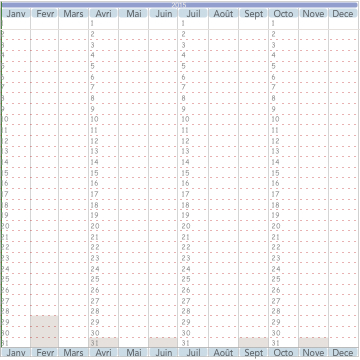Click the Juin footer label below the grid

(163, 352)
